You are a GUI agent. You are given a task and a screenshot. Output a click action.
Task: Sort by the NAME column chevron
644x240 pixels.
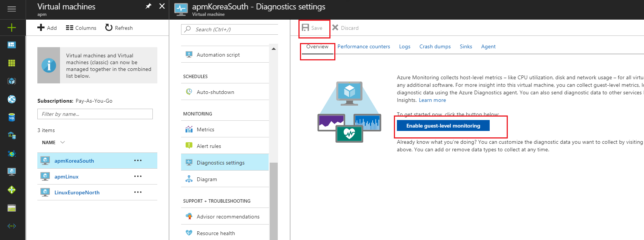(63, 142)
